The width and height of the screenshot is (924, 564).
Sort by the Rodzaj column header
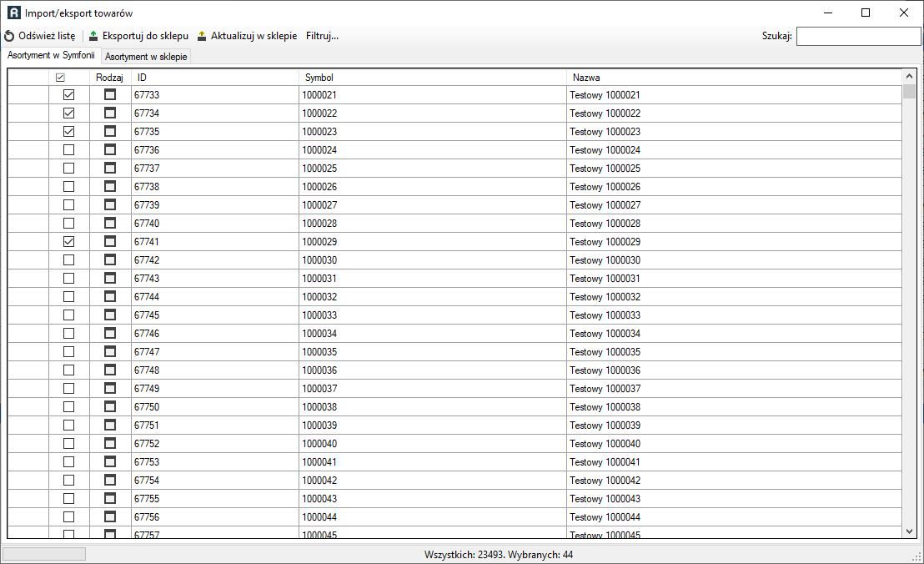coord(110,78)
